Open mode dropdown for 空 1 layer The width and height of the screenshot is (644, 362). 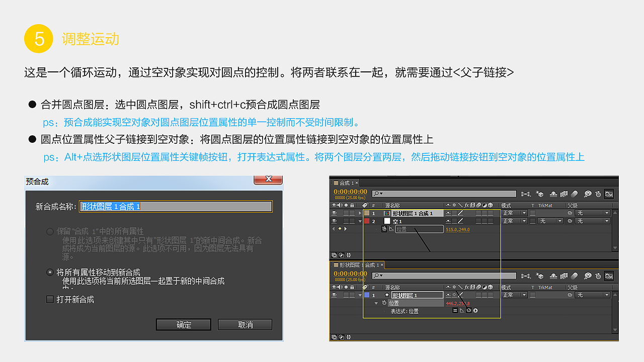coord(514,221)
